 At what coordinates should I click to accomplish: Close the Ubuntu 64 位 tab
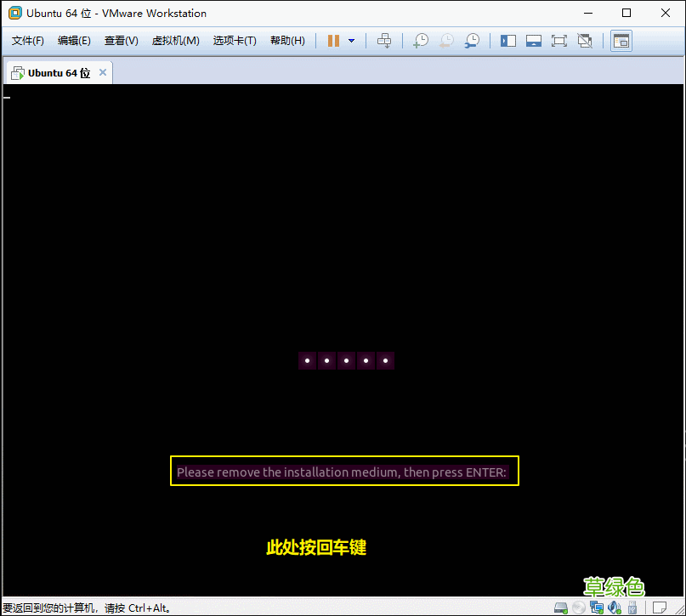(x=103, y=72)
